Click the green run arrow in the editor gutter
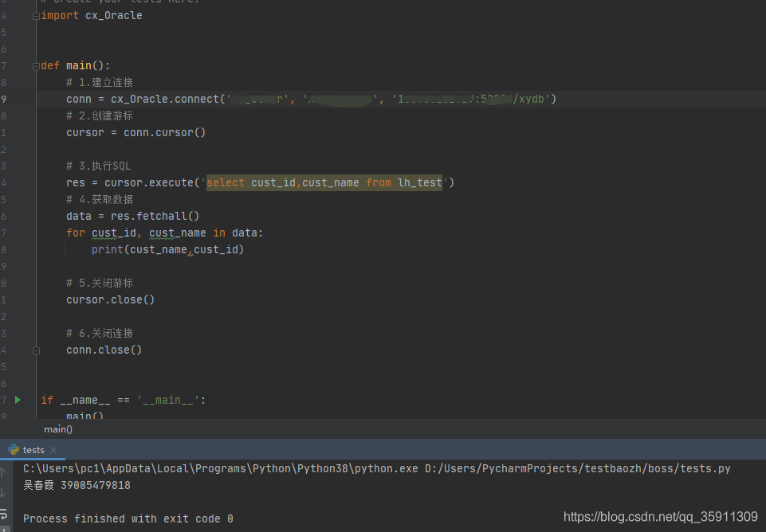Image resolution: width=766 pixels, height=532 pixels. 18,399
